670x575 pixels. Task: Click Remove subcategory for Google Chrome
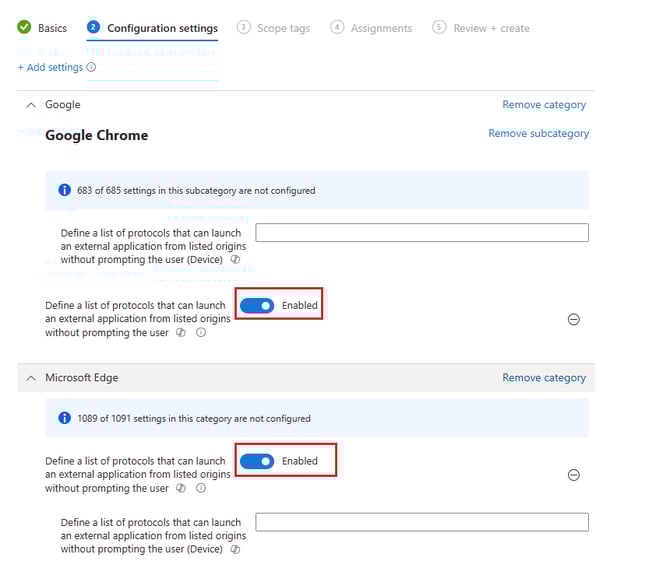538,133
